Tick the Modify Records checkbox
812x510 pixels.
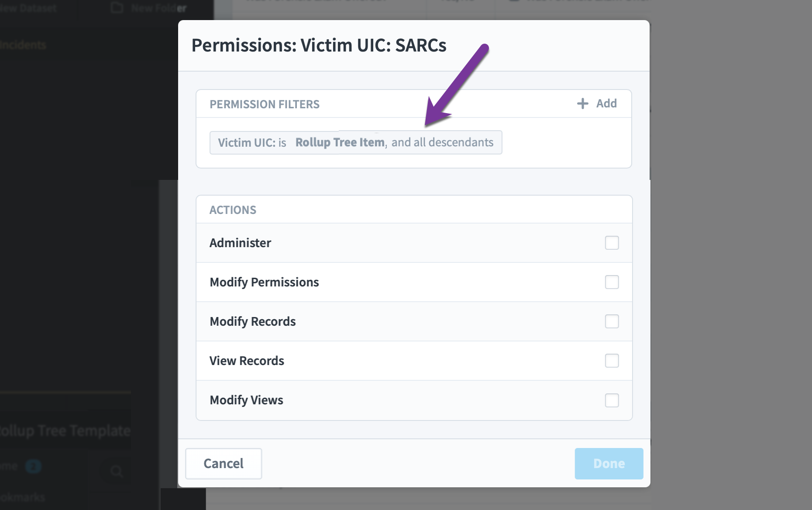point(612,321)
